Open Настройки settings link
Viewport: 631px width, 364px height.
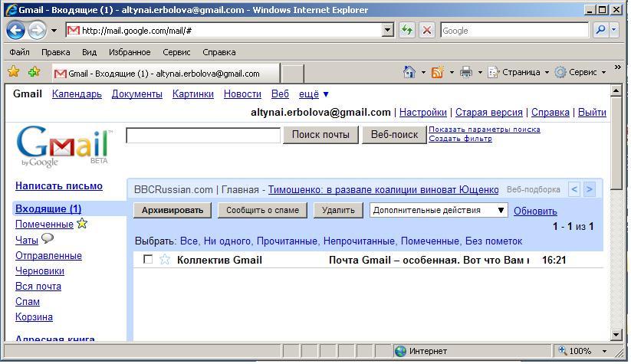point(423,113)
